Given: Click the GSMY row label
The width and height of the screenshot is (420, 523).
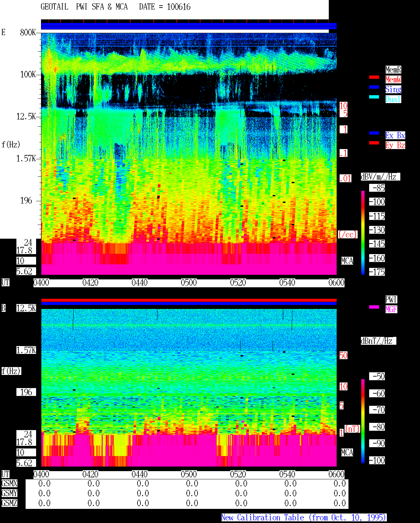Looking at the screenshot, I should tap(9, 493).
